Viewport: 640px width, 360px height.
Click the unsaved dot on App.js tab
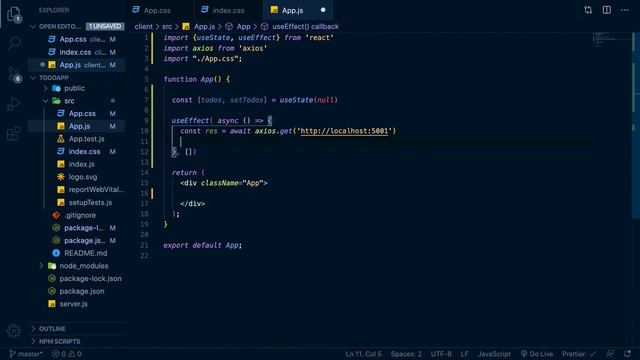323,10
